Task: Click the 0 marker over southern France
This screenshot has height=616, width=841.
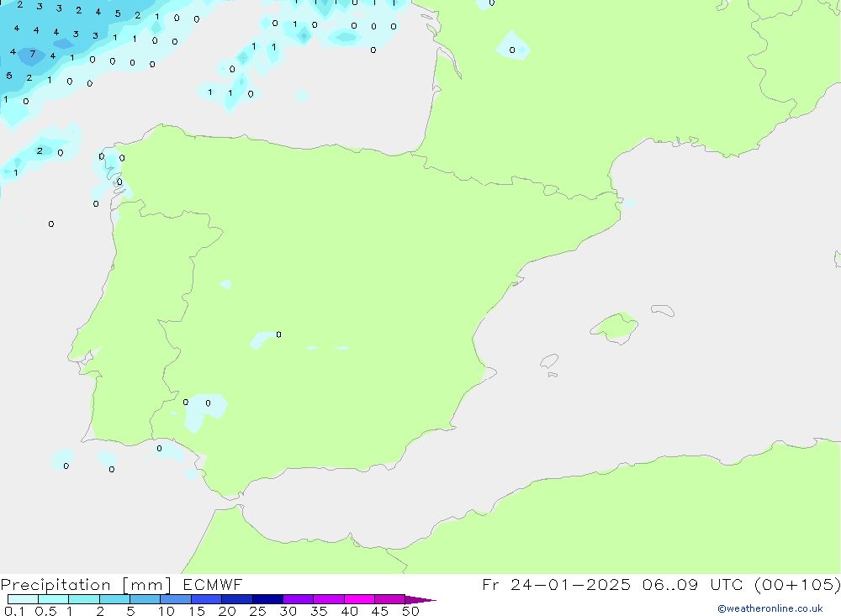Action: pos(512,50)
